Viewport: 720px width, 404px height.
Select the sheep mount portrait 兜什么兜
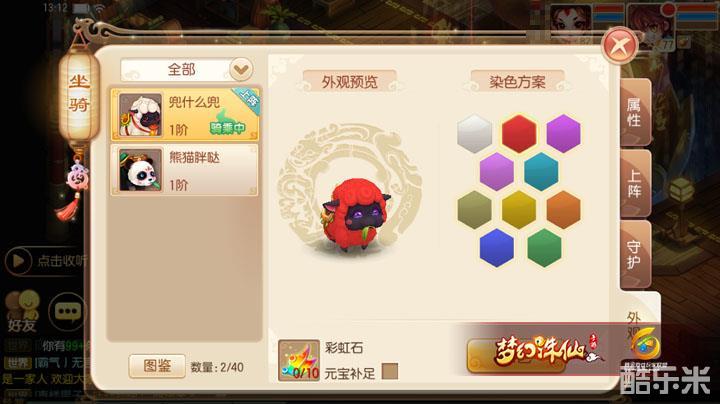141,115
